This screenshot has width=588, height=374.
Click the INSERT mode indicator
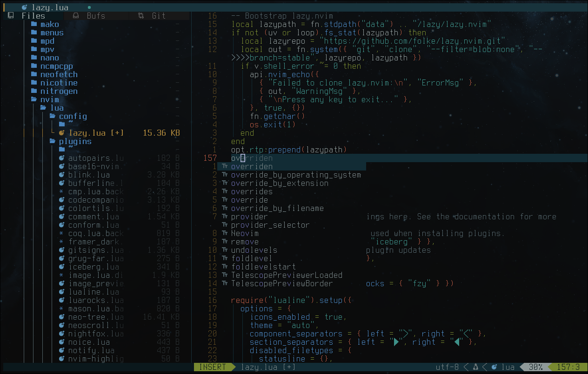pos(212,367)
